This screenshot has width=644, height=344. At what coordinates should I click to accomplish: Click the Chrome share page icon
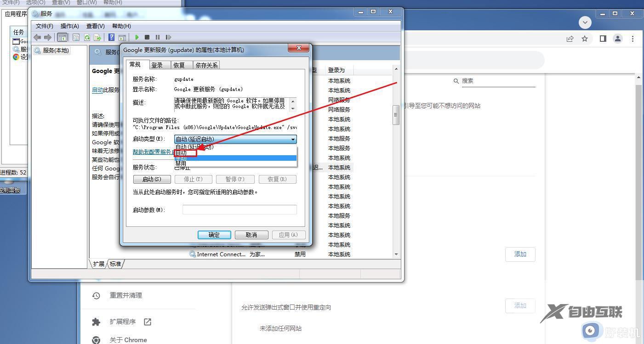click(x=570, y=39)
